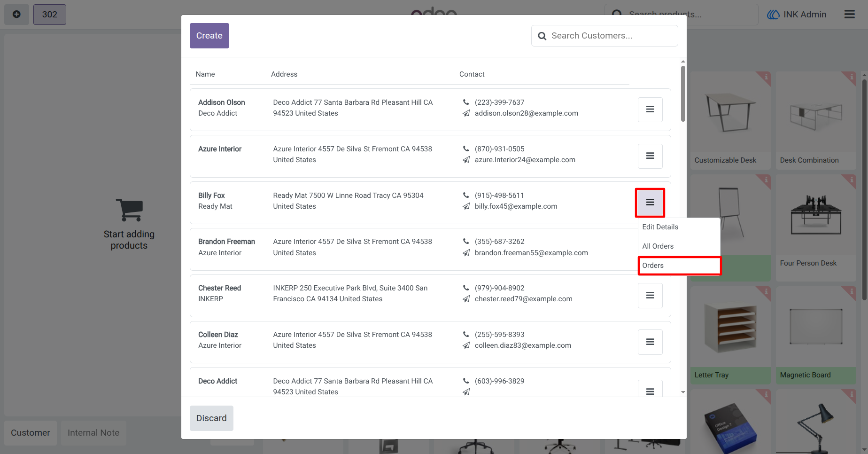
Task: Select the Desk Combination product
Action: click(x=816, y=120)
